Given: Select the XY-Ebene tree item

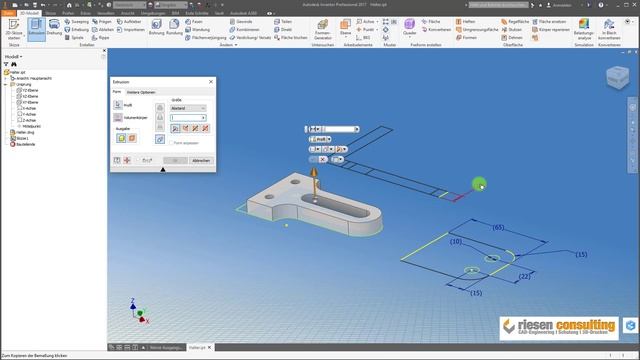Looking at the screenshot, I should coord(28,102).
